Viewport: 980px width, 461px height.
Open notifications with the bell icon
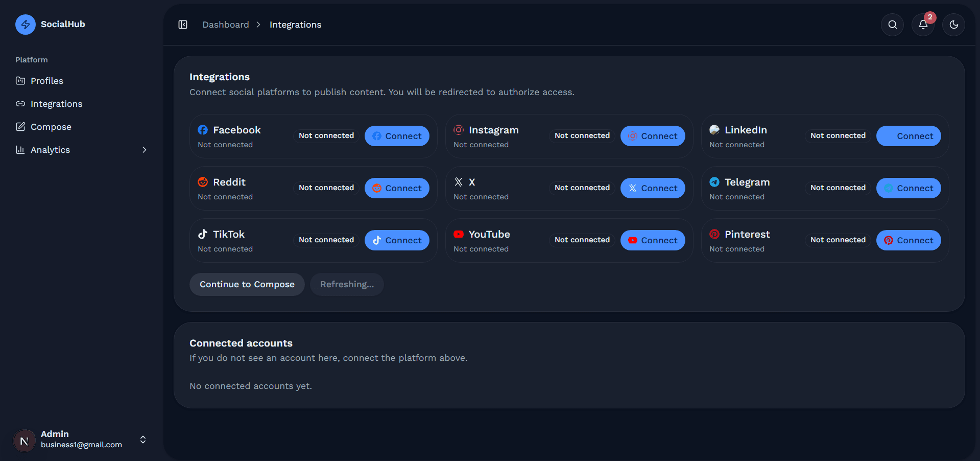click(x=922, y=25)
